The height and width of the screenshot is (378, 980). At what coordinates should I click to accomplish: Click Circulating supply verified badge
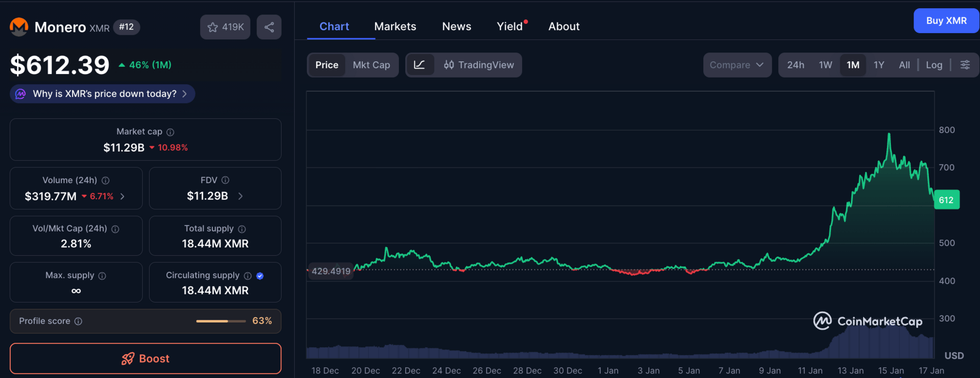[260, 276]
